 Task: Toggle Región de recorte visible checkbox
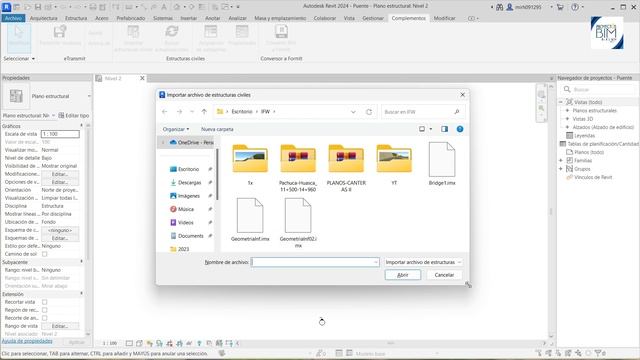tap(44, 310)
